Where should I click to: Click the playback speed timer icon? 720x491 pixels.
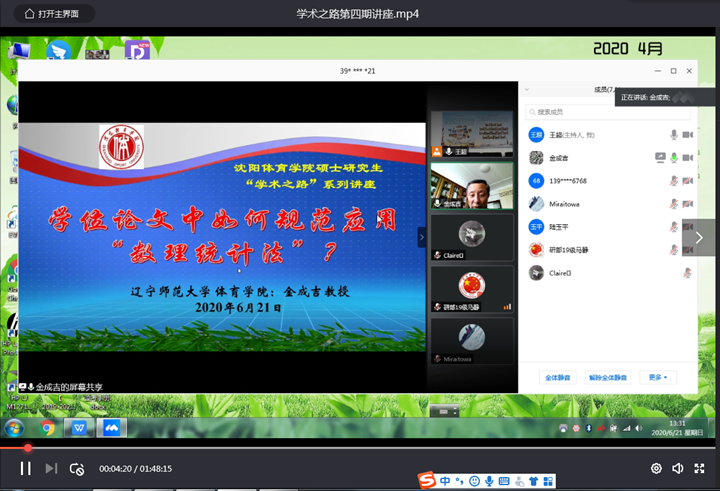coord(77,468)
